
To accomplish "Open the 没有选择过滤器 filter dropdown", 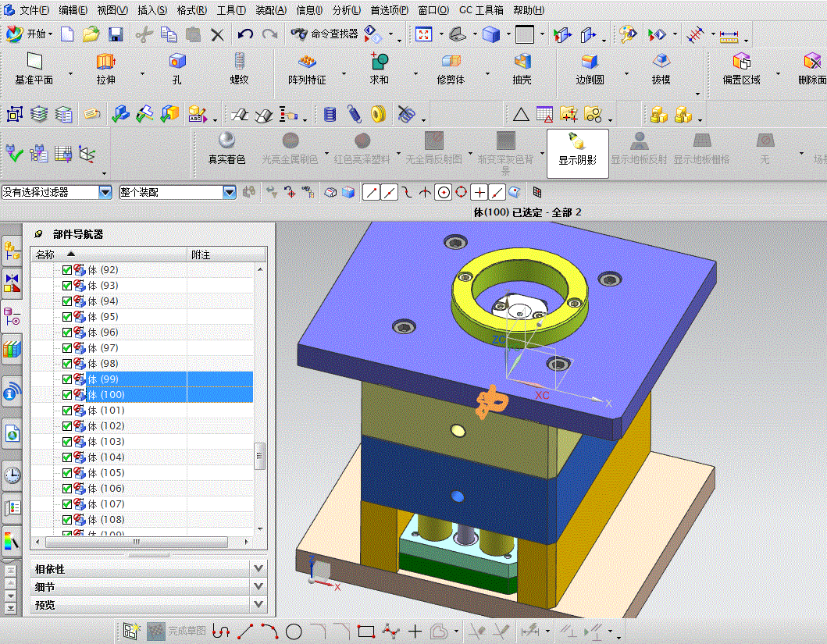I will 105,192.
